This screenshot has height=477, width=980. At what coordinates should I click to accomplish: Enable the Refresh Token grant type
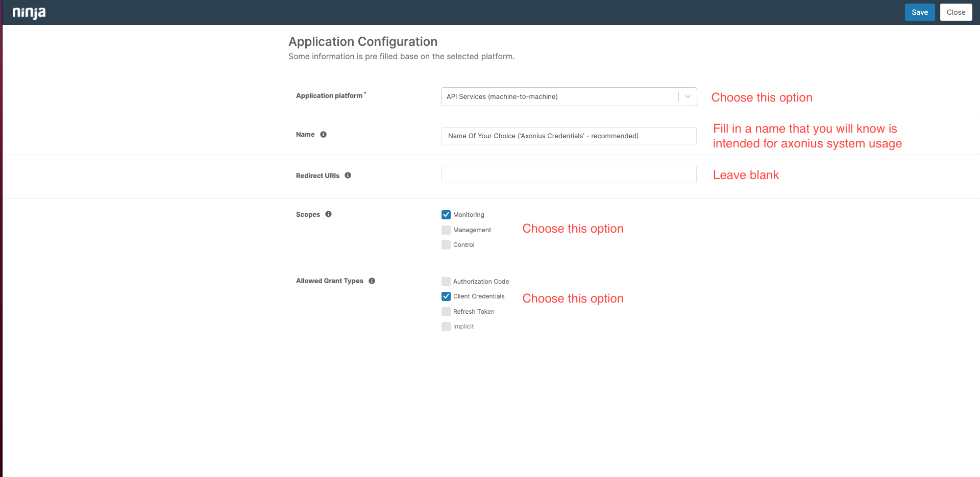[446, 312]
